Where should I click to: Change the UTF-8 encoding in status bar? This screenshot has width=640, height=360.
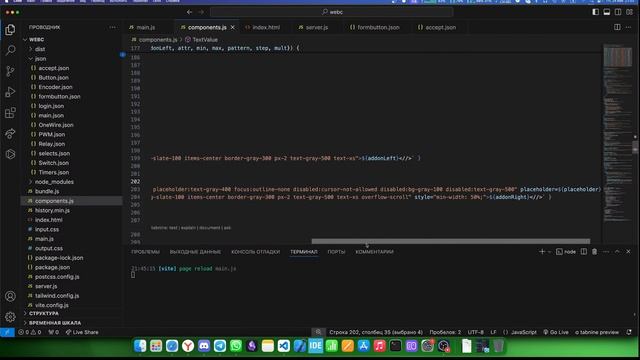pyautogui.click(x=476, y=332)
